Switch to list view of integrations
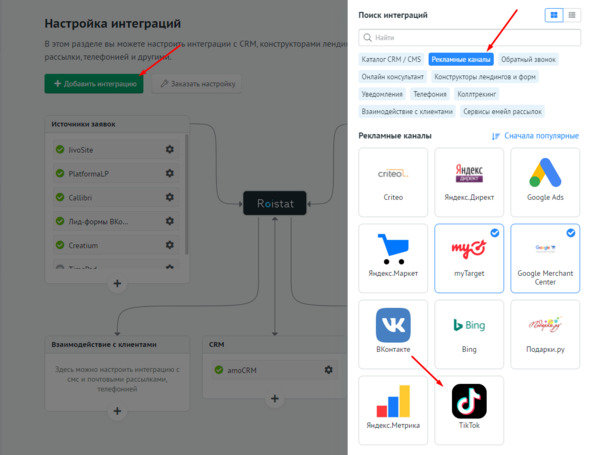This screenshot has width=591, height=455. (572, 15)
